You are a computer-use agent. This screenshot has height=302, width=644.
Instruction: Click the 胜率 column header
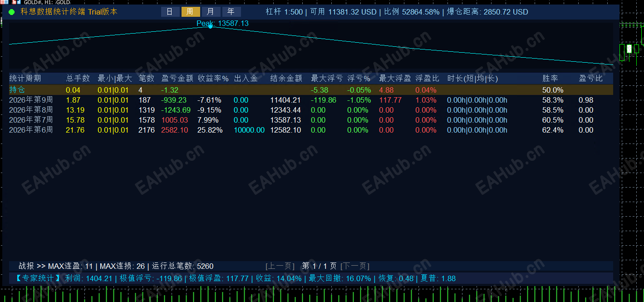(x=551, y=79)
